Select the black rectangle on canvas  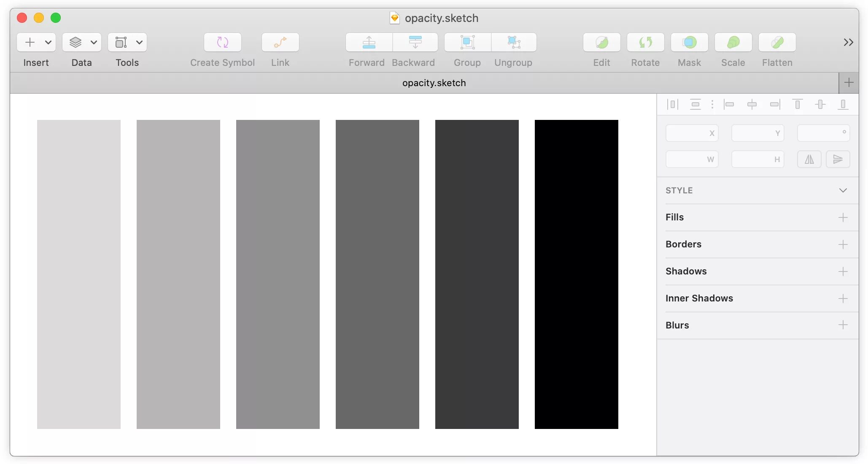[576, 274]
